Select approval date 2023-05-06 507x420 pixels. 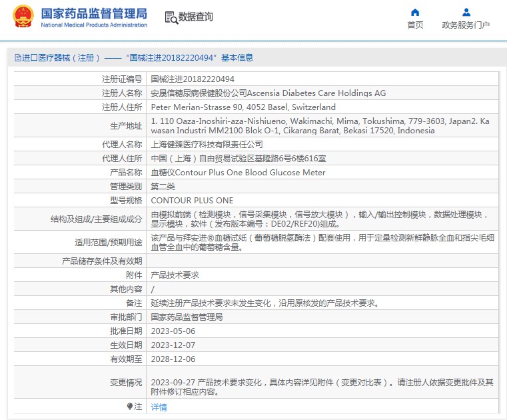(x=173, y=331)
